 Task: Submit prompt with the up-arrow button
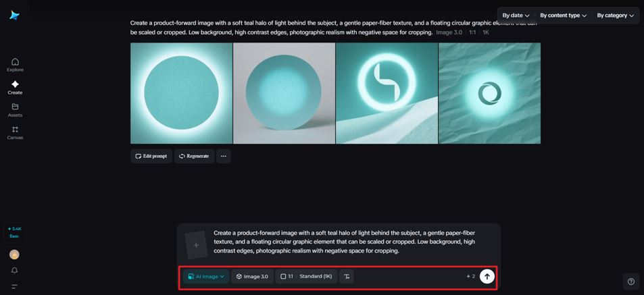tap(487, 276)
